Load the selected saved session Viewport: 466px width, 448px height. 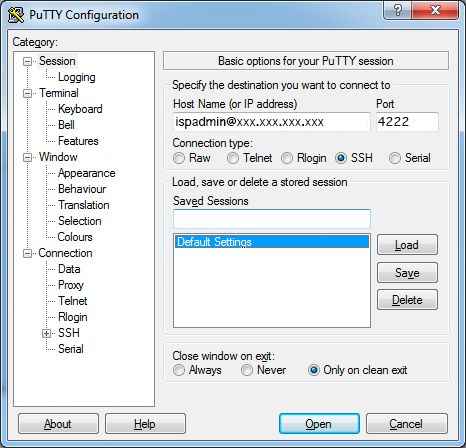coord(407,245)
